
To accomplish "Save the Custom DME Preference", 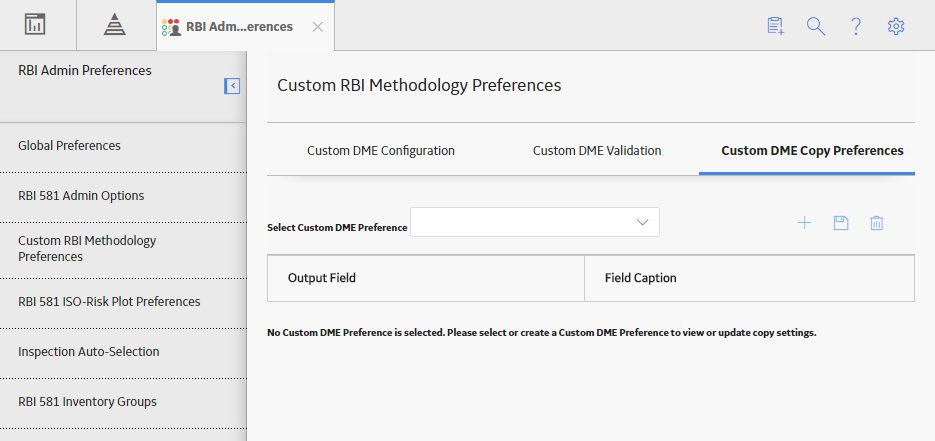I will [841, 223].
